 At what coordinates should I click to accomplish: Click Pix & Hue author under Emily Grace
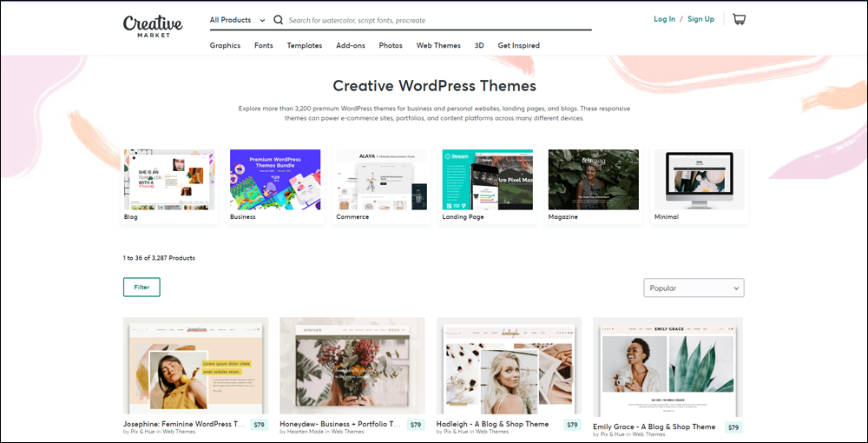click(613, 434)
